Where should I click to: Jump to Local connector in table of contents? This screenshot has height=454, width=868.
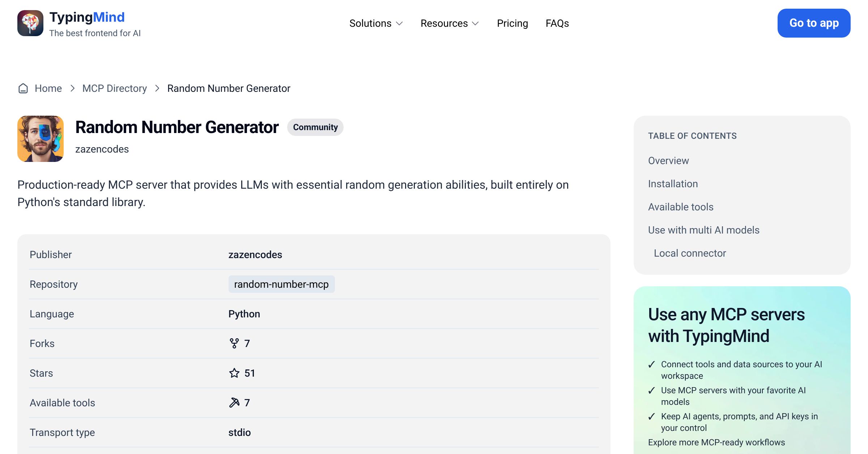(690, 253)
